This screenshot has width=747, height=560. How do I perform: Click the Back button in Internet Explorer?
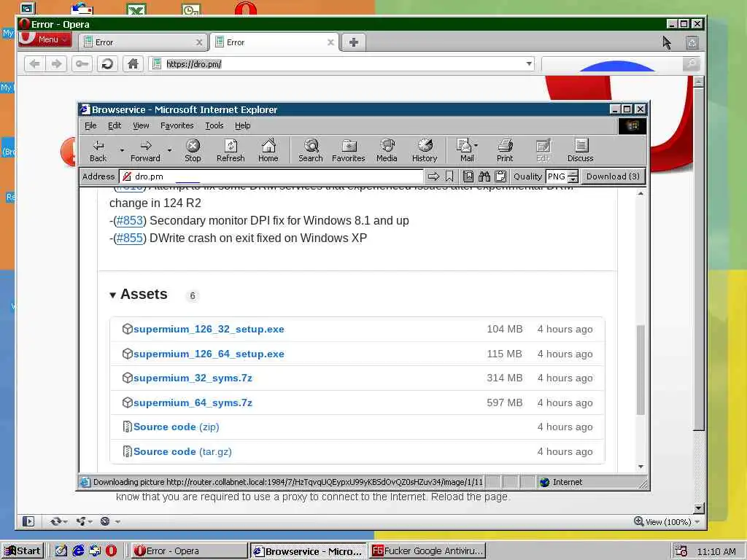tap(98, 150)
